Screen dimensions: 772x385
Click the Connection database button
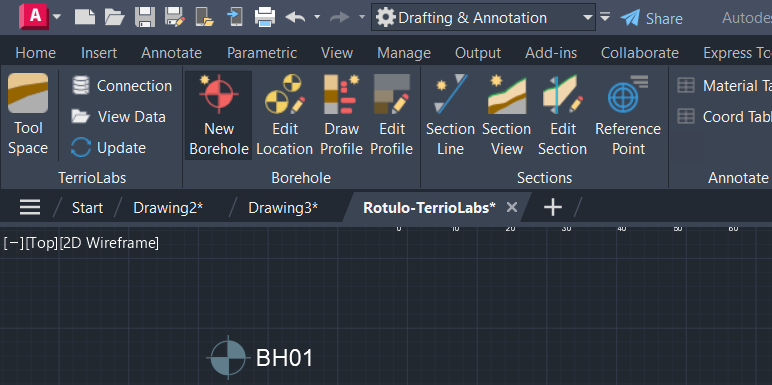point(122,86)
